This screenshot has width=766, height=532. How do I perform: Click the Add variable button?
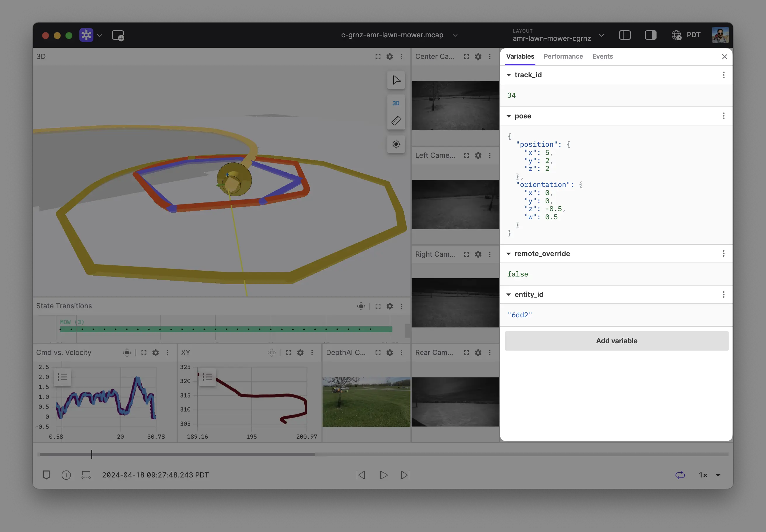click(x=617, y=341)
